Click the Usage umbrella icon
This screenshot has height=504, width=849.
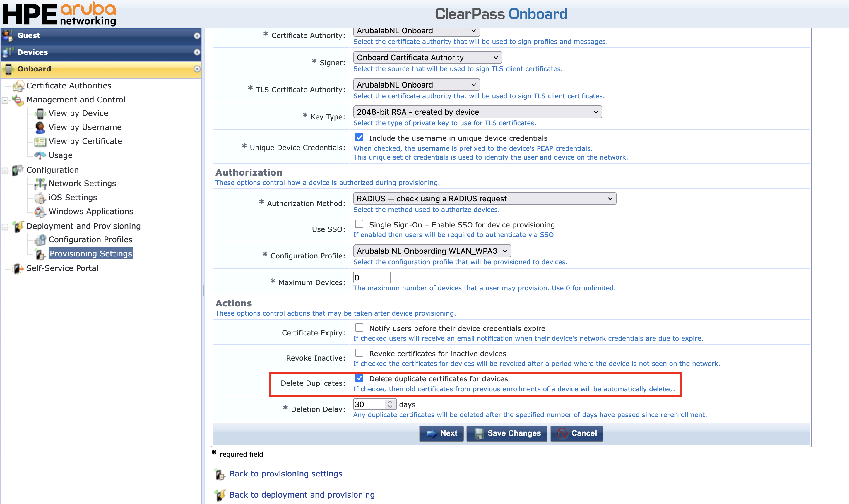tap(40, 155)
